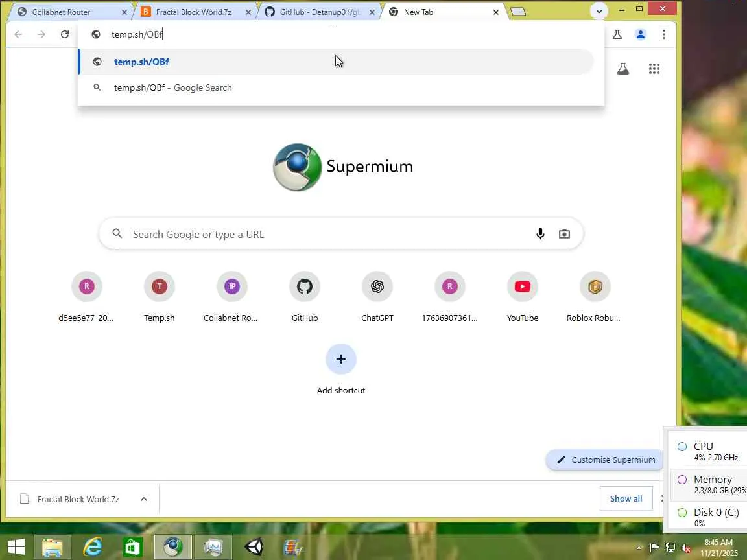Open the Temp.sh shortcut
This screenshot has width=747, height=560.
(x=159, y=296)
